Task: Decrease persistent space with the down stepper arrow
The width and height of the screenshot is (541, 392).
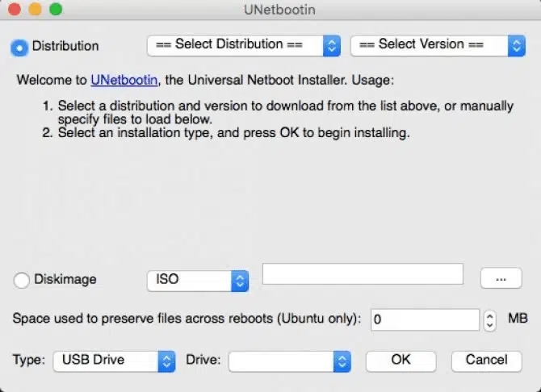Action: (489, 325)
